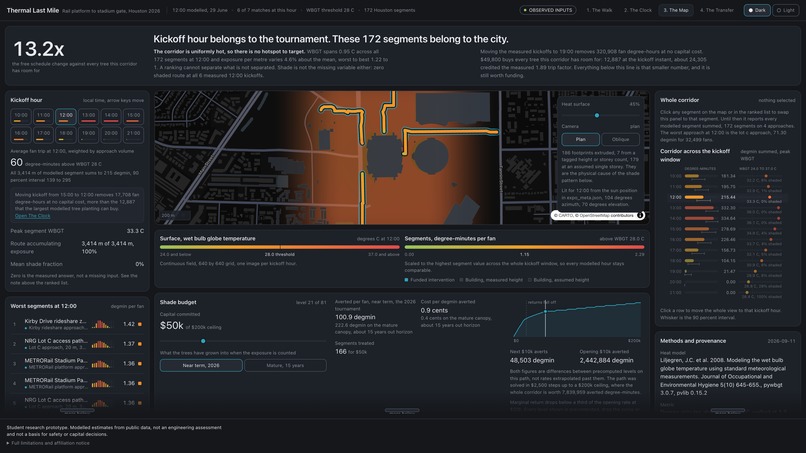Viewport: 806px width, 453px height.
Task: Select the 14:00 kickoff hour
Action: click(111, 117)
